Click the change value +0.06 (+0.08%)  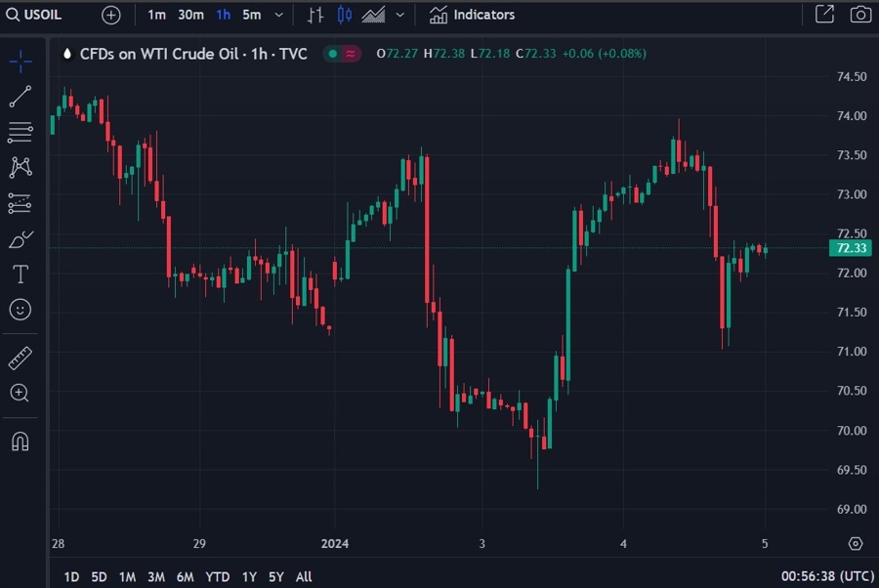(605, 54)
